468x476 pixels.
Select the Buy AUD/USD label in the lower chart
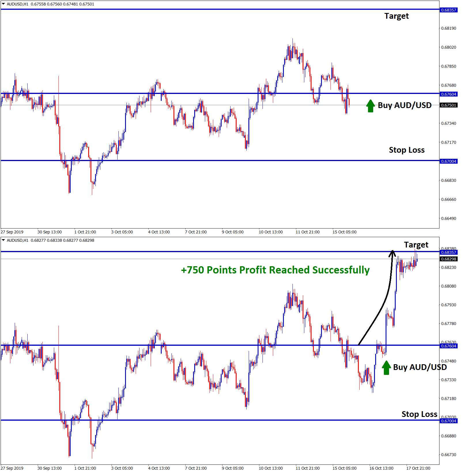point(420,367)
